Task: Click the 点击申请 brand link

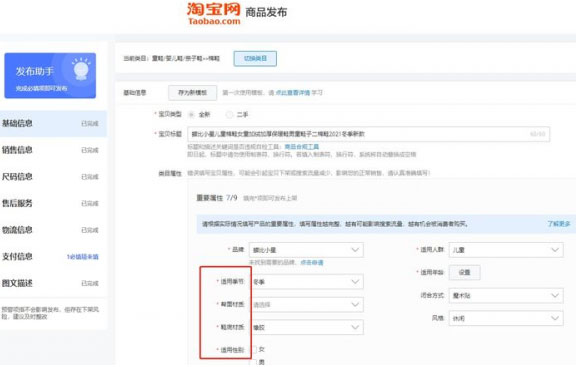Action: tap(312, 262)
